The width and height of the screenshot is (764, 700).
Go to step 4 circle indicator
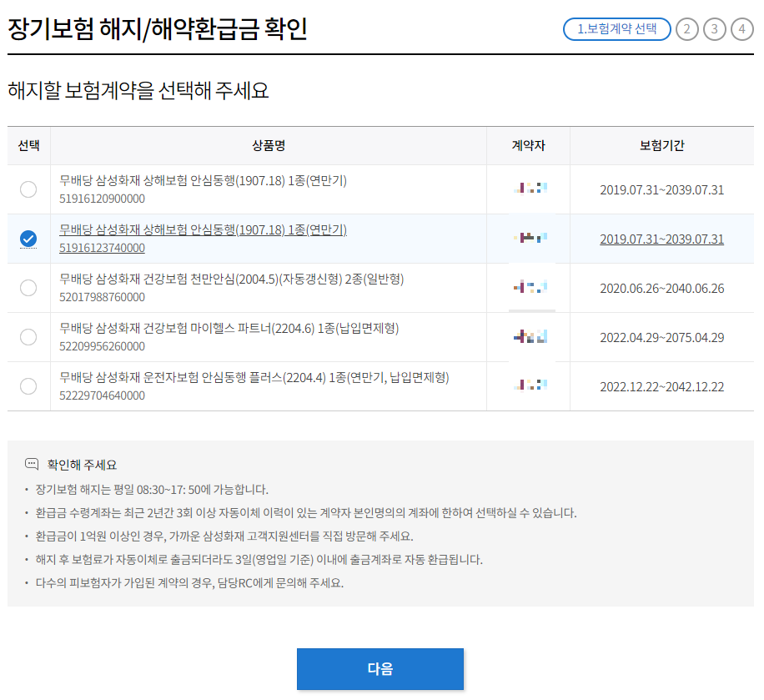[741, 29]
